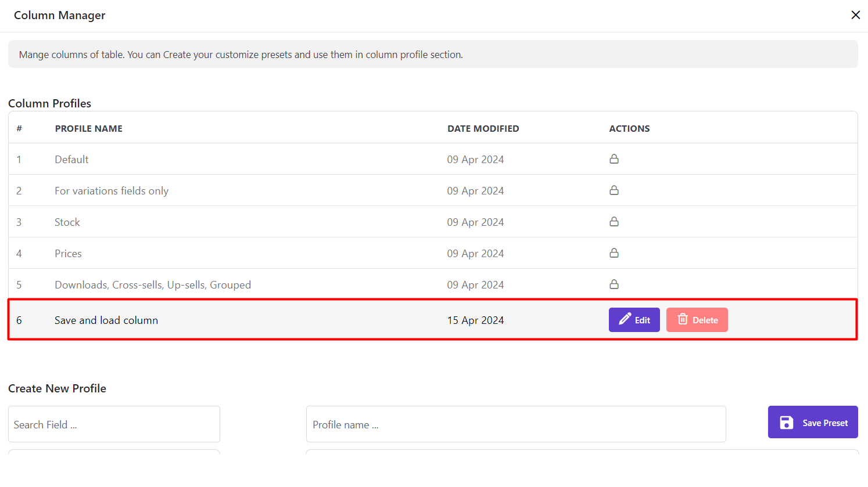Edit the Save and load column profile
The width and height of the screenshot is (868, 487).
click(634, 320)
